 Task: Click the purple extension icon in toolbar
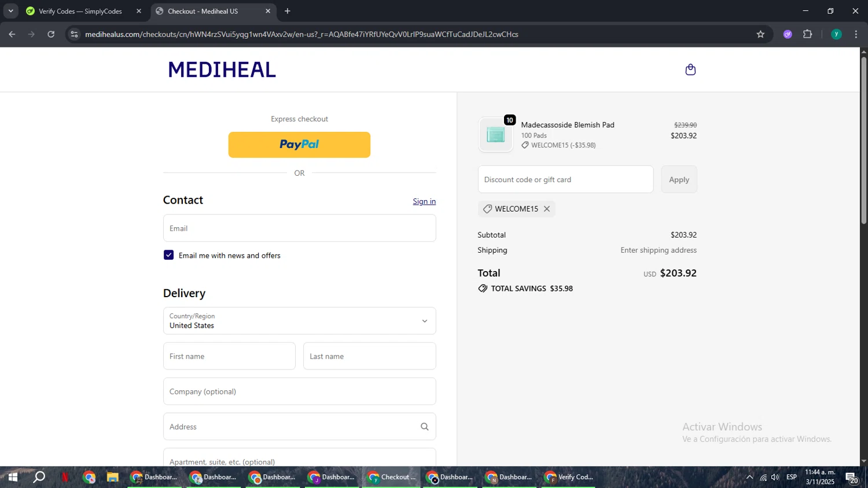788,34
